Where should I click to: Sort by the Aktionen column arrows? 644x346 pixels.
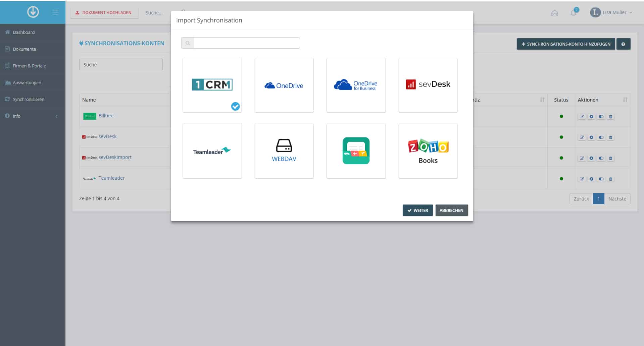pyautogui.click(x=625, y=100)
